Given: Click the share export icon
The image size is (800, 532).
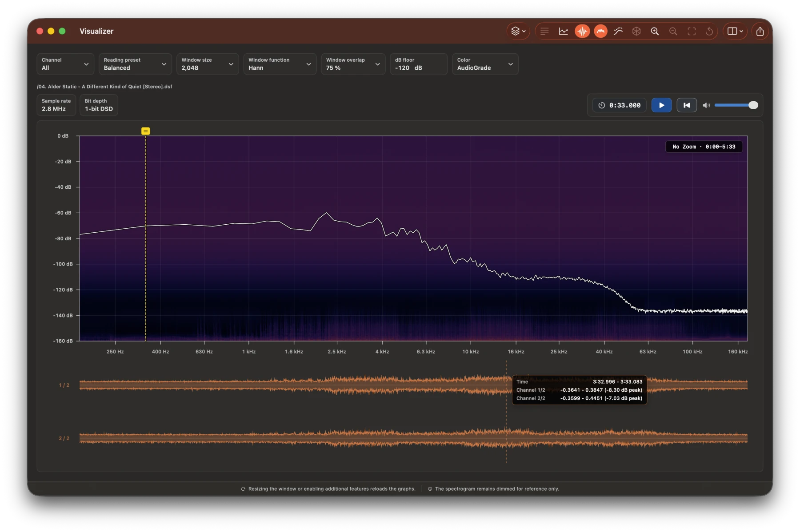Looking at the screenshot, I should click(x=760, y=31).
